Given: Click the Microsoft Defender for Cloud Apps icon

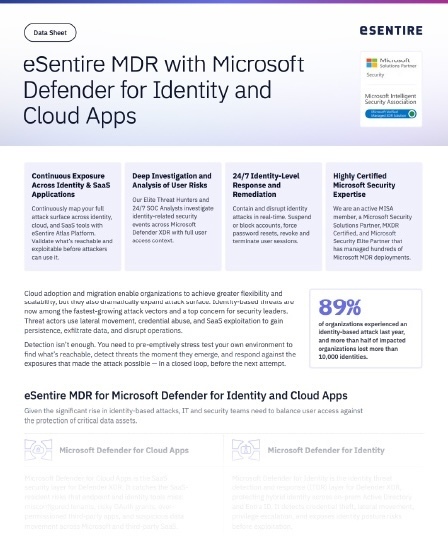Looking at the screenshot, I should 38,450.
